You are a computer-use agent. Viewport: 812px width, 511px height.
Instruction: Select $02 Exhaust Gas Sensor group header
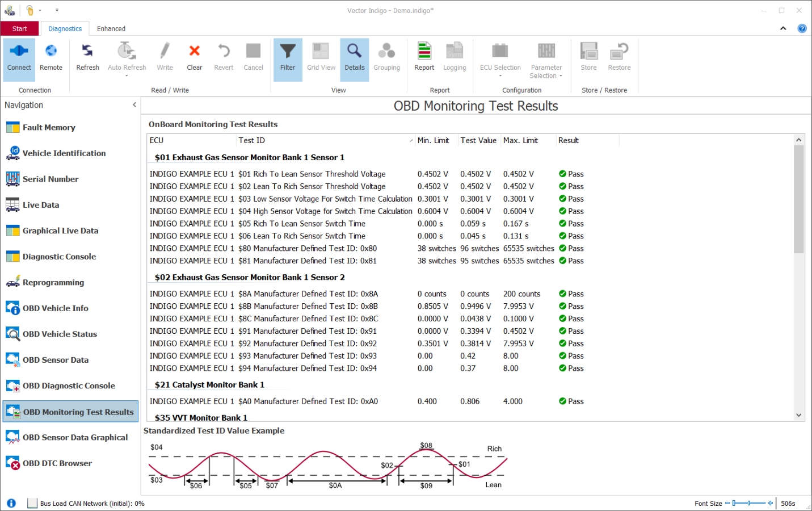click(250, 277)
